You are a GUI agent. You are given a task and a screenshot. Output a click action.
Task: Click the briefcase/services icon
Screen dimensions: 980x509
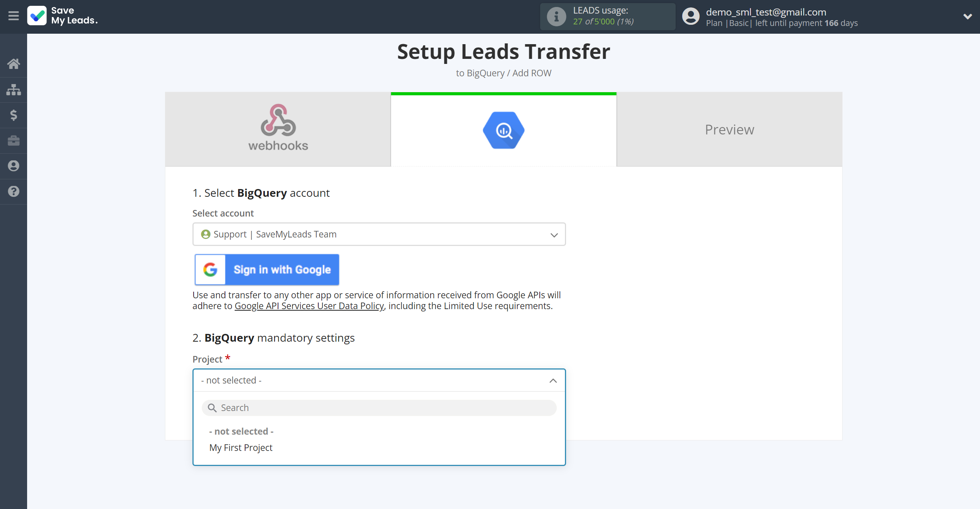[14, 141]
